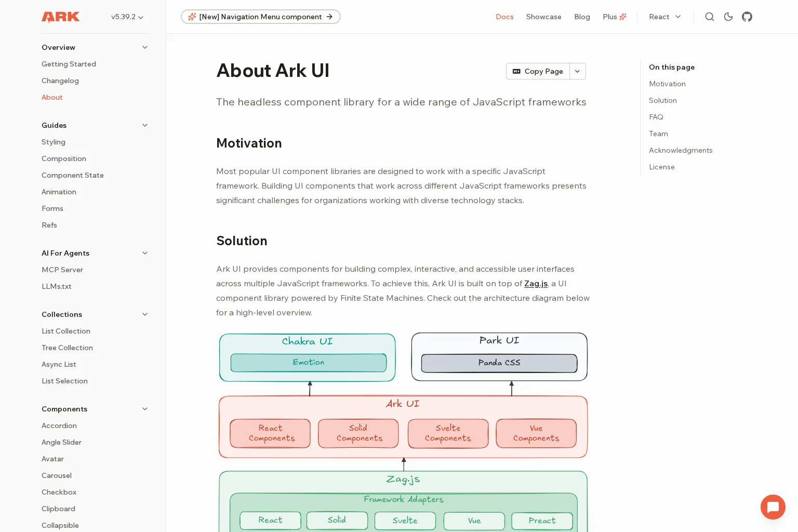Jump to Motivation in page outline
The width and height of the screenshot is (798, 532).
(x=667, y=84)
